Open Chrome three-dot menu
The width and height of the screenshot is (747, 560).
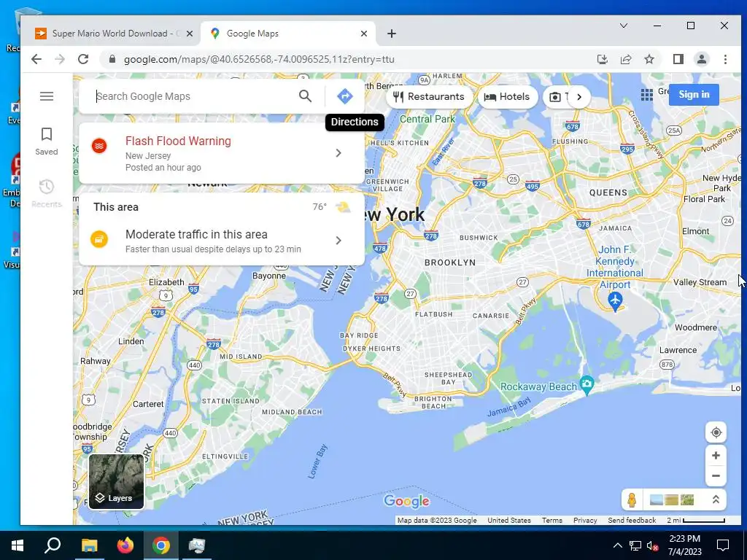pos(725,59)
